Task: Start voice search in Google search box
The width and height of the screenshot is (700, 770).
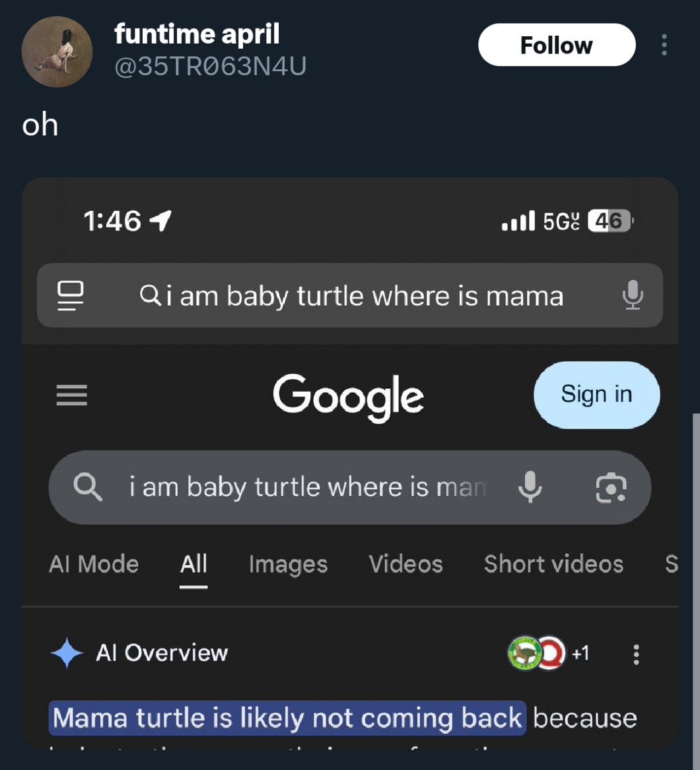Action: [x=530, y=487]
